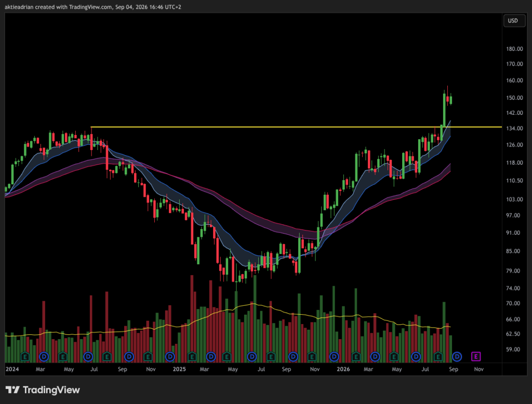Select the yellow horizontal resistance line
532x404 pixels.
coord(296,127)
